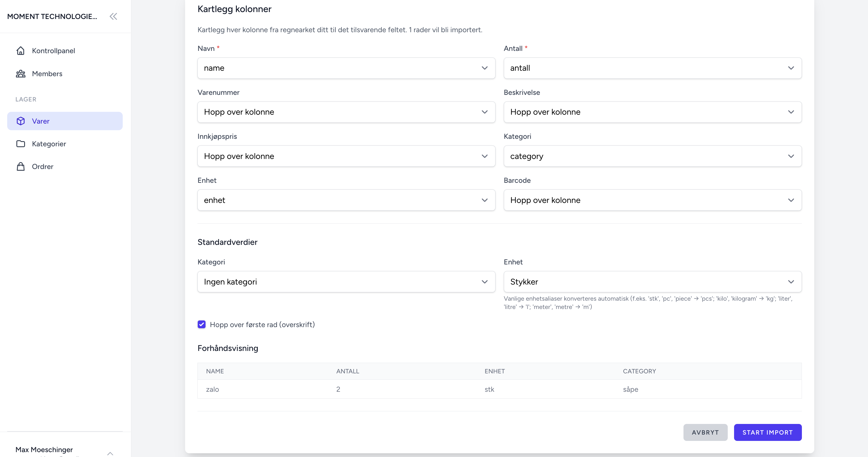Open the Barcode mapping dropdown
This screenshot has height=457, width=868.
(652, 200)
